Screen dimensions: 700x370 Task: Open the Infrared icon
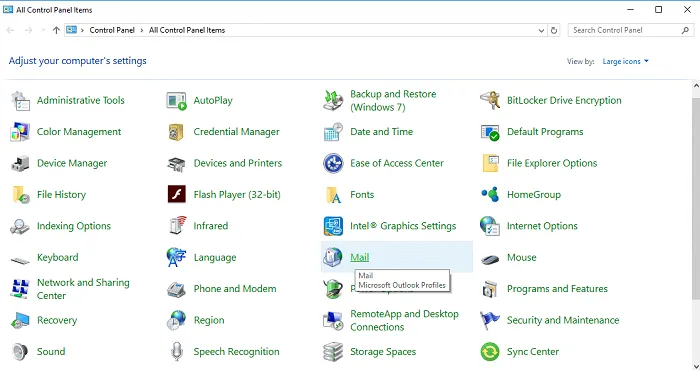click(177, 226)
